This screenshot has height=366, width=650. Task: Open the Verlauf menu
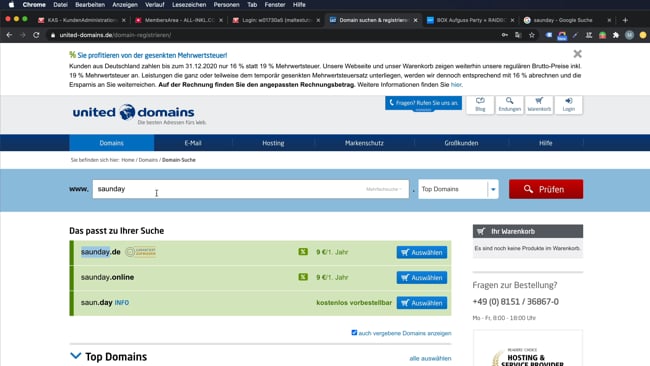coord(155,5)
